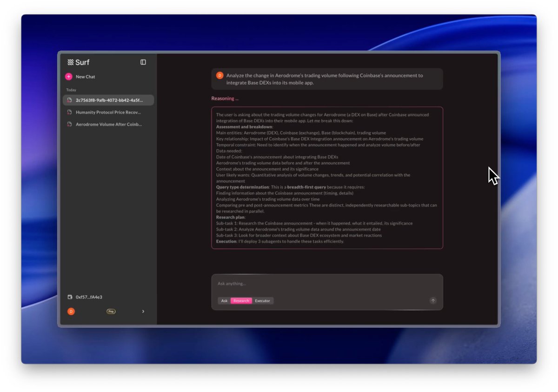Click the Today section label
The width and height of the screenshot is (558, 392).
pos(71,90)
